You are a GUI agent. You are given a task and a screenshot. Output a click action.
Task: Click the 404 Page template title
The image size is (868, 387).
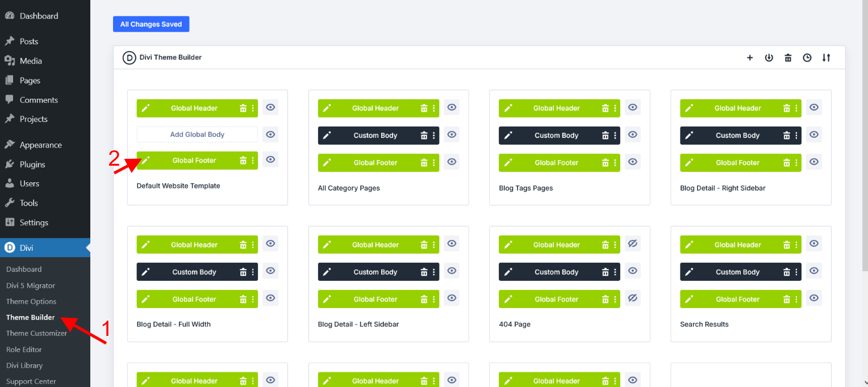(x=515, y=325)
